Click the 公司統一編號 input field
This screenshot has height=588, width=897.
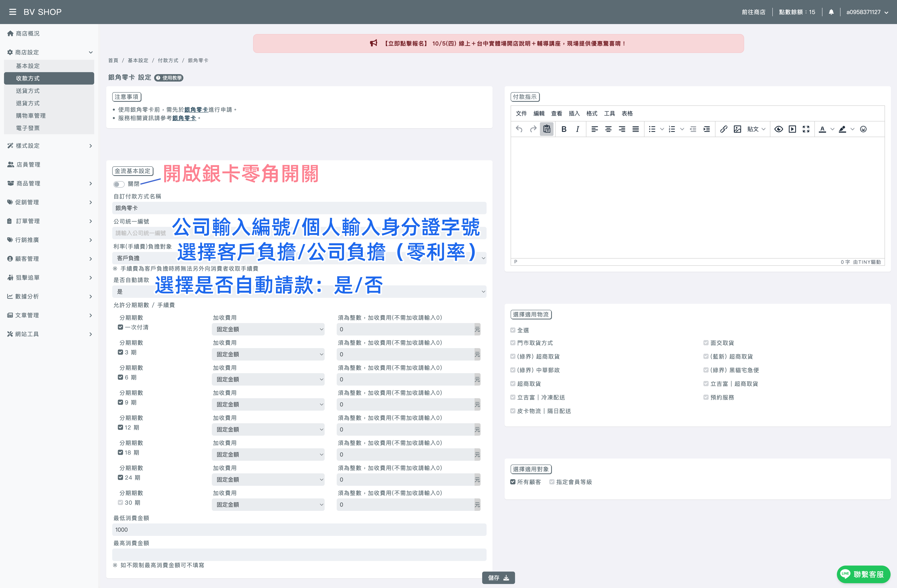point(299,233)
